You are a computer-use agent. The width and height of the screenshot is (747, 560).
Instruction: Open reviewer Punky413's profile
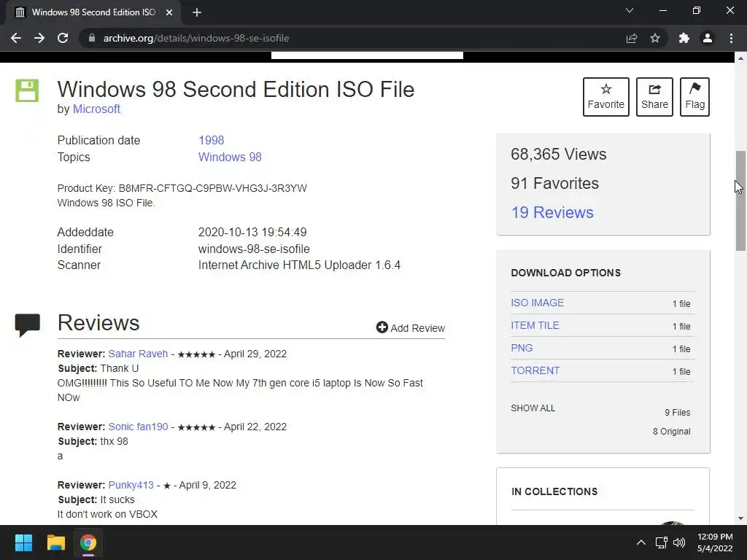[131, 485]
